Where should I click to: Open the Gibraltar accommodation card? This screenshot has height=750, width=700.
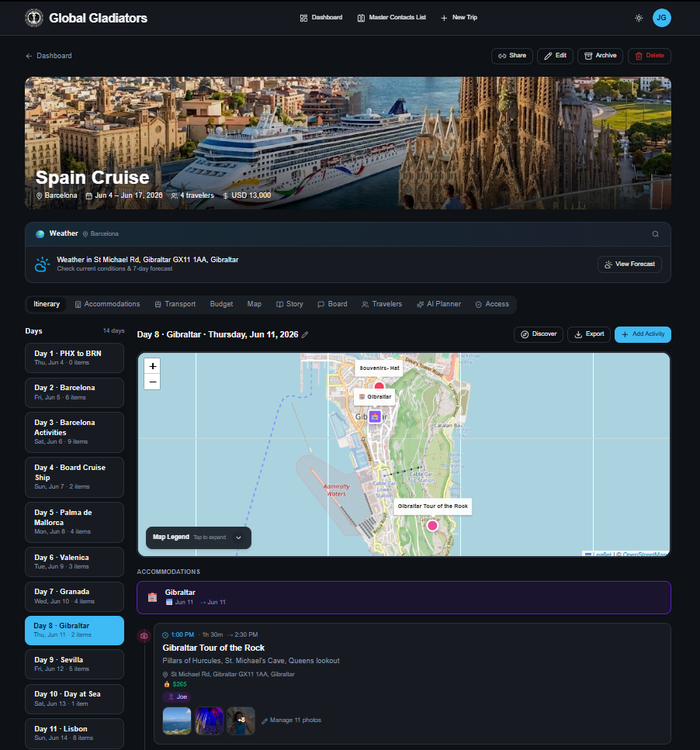point(404,597)
